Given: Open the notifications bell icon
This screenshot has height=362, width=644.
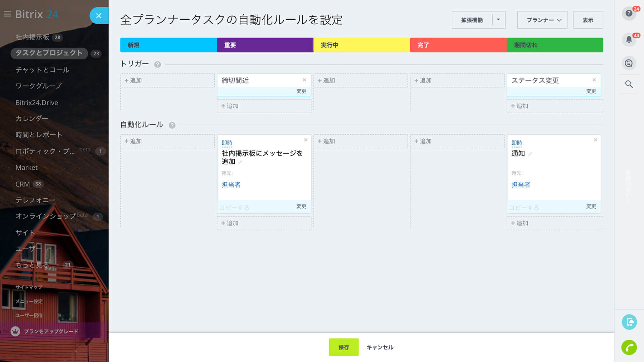Looking at the screenshot, I should [629, 39].
